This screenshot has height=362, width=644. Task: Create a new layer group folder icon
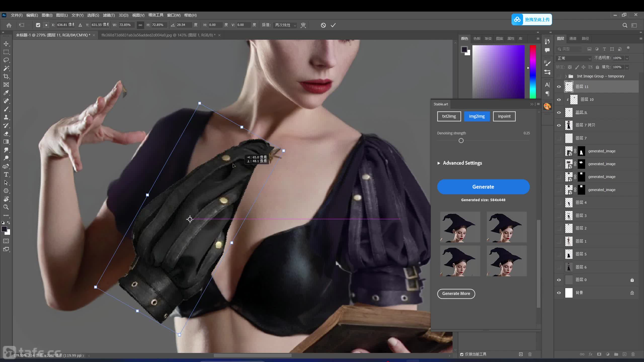pyautogui.click(x=616, y=354)
